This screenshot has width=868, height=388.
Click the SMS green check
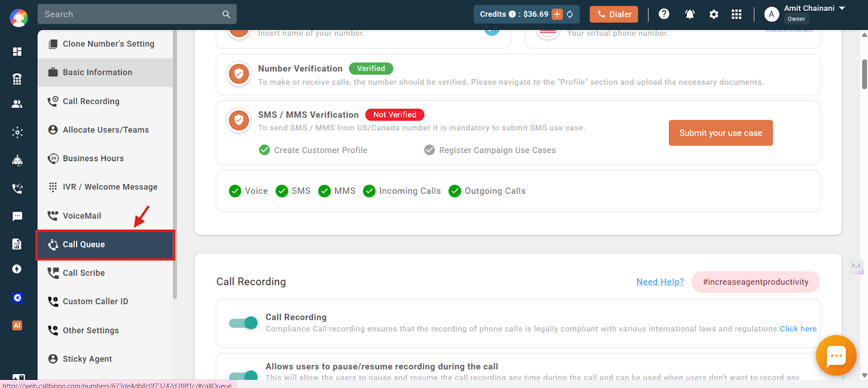pyautogui.click(x=282, y=191)
